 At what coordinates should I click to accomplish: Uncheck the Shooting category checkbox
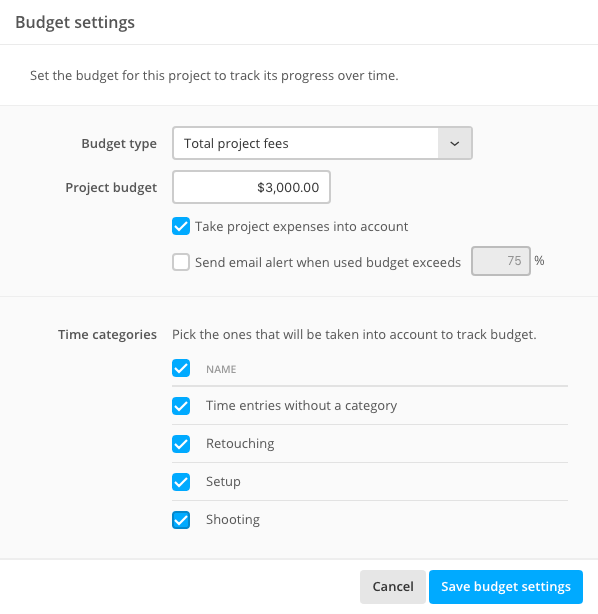pos(181,520)
